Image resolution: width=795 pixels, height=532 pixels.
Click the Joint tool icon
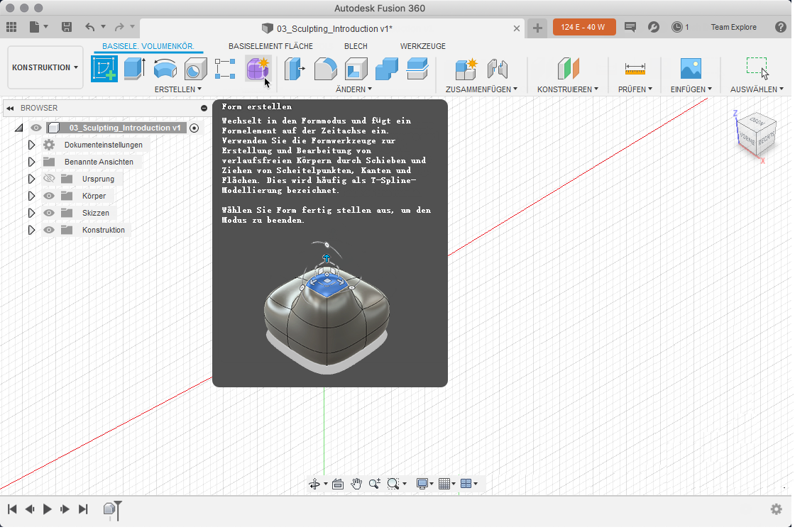pos(498,69)
